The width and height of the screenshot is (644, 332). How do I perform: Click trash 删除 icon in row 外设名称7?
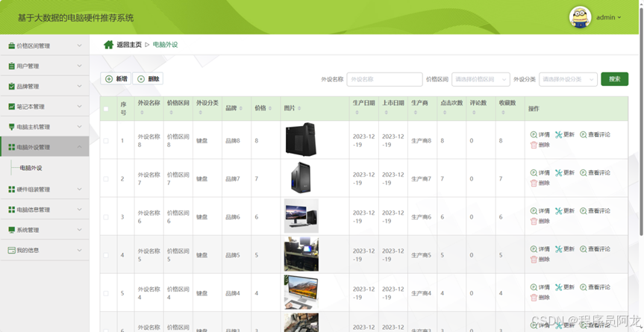[x=534, y=183]
